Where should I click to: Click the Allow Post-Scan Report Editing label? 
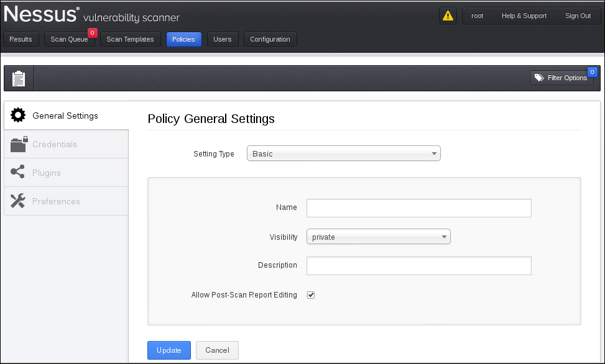[244, 295]
